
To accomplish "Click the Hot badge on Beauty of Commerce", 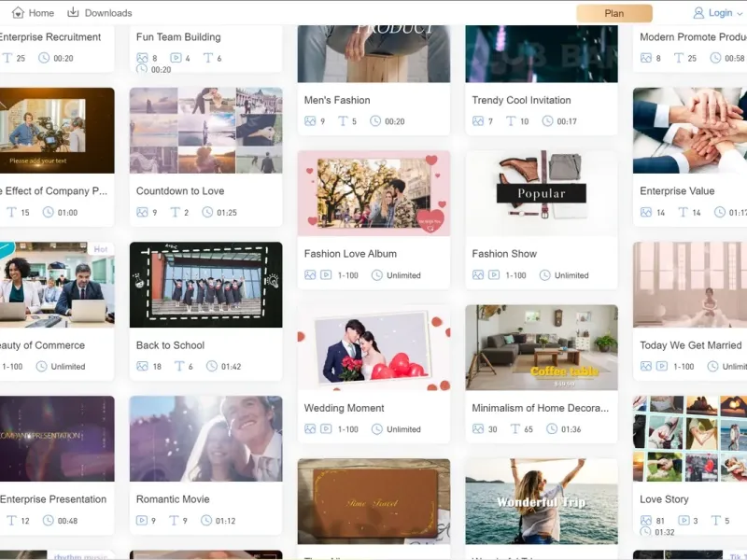I will (x=101, y=249).
